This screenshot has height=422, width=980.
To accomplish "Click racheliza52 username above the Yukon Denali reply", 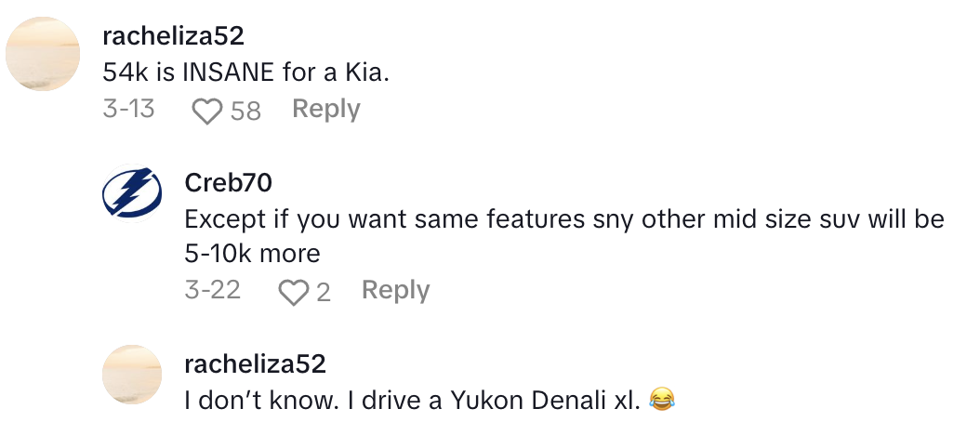I will pyautogui.click(x=254, y=363).
